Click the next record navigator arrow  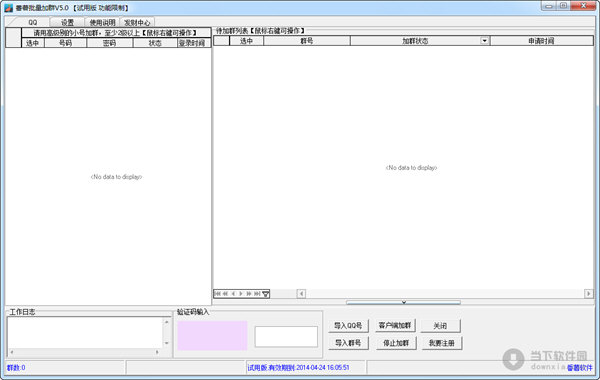241,294
